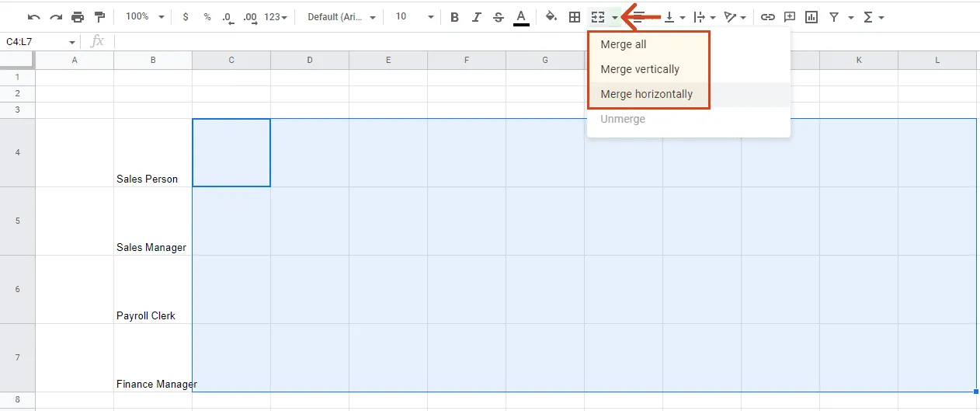Click the Create a filter funnel icon
980x411 pixels.
(x=834, y=17)
